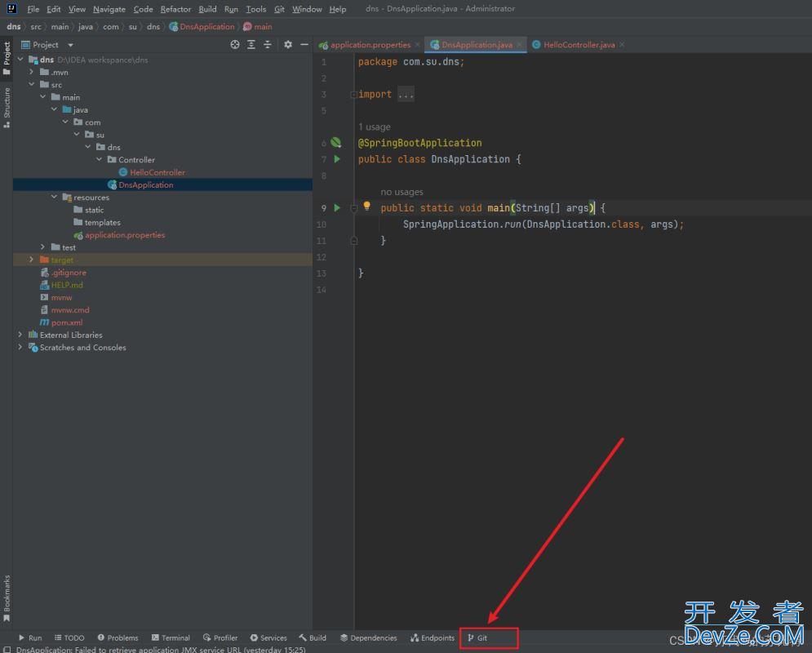This screenshot has height=653, width=812.
Task: Select .gitignore file in project tree
Action: pyautogui.click(x=69, y=273)
